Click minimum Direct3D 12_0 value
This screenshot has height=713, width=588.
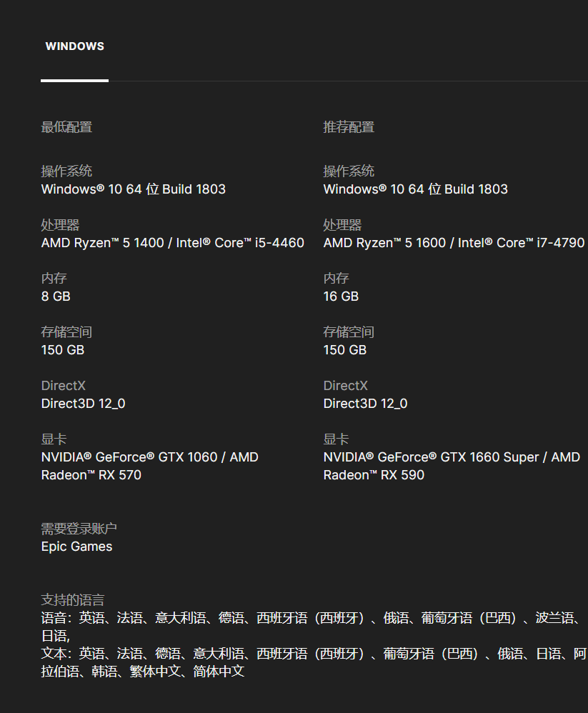point(83,404)
